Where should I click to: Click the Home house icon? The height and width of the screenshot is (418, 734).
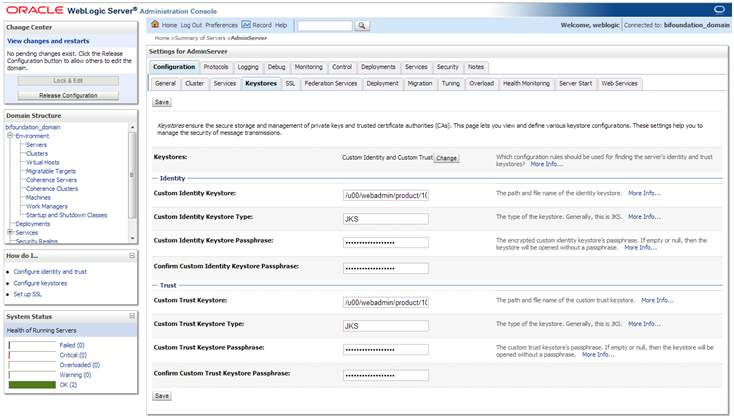(155, 24)
